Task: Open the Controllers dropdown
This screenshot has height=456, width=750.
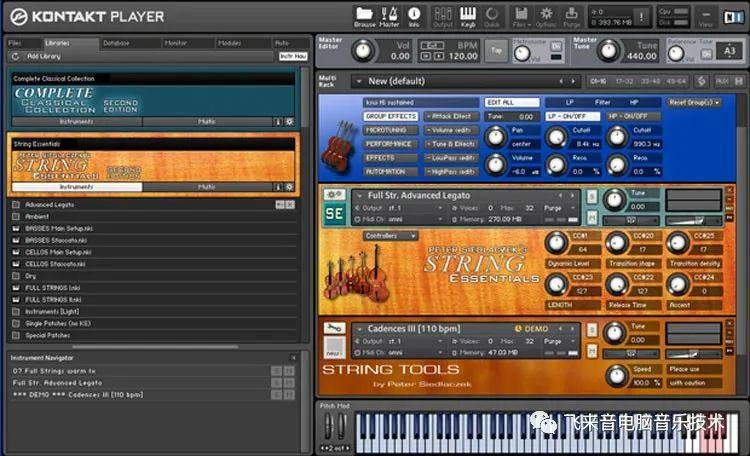Action: pos(390,235)
